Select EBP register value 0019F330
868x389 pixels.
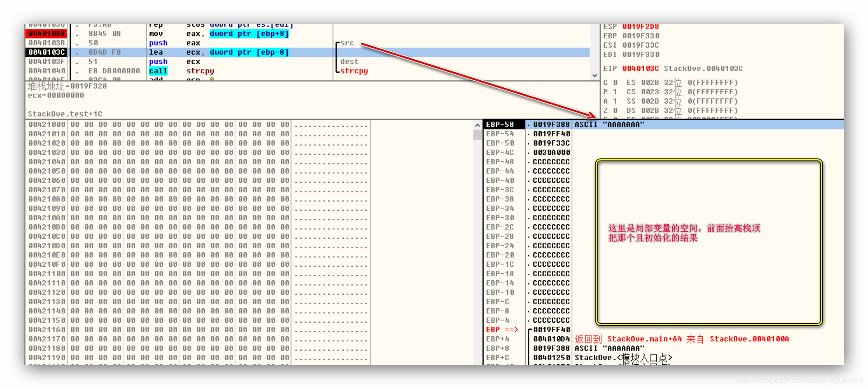(641, 36)
